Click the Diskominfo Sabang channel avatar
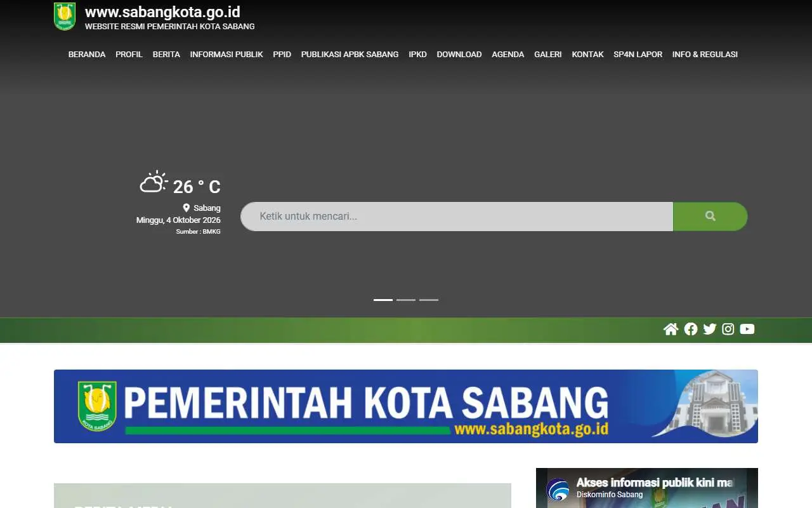The width and height of the screenshot is (812, 508). coord(558,489)
